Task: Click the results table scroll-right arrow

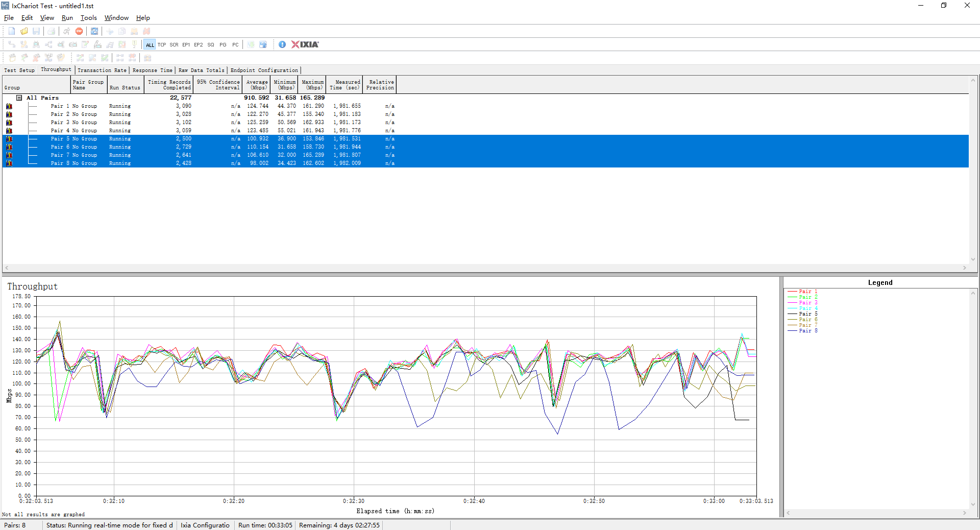Action: (965, 268)
